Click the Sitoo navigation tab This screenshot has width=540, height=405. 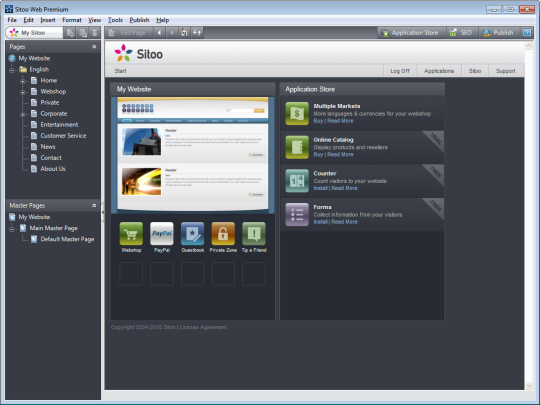[475, 71]
